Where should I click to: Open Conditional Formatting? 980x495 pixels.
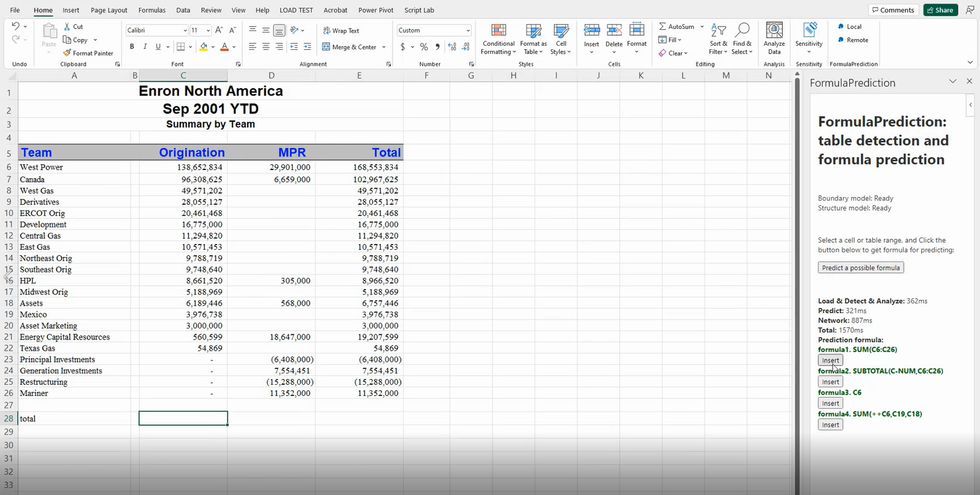click(498, 39)
